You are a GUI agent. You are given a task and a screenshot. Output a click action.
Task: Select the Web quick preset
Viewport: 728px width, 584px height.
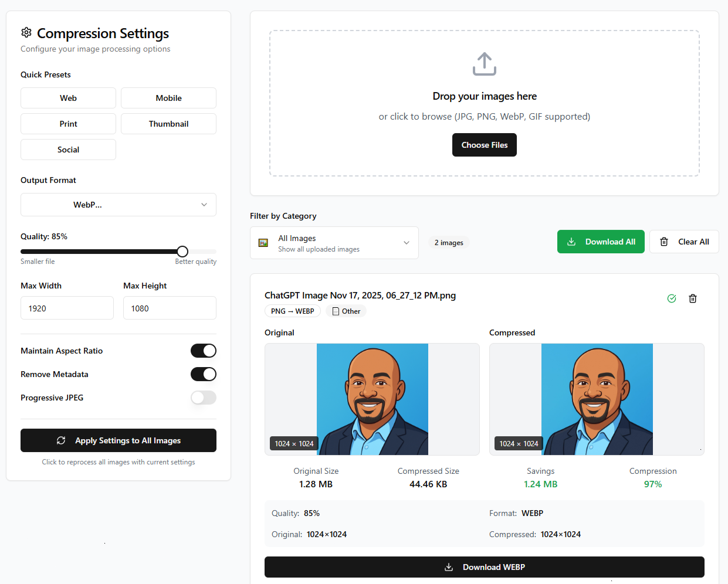[x=68, y=98]
